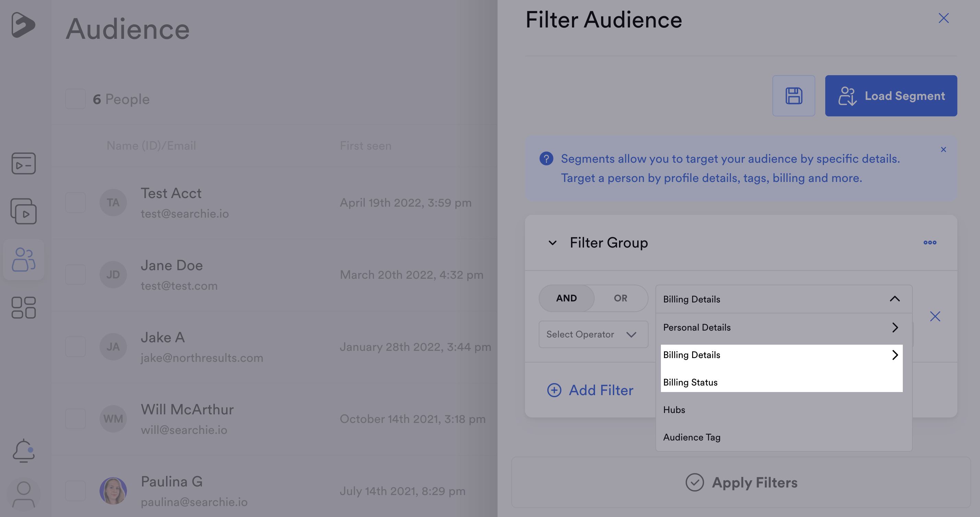Check the Jake A row checkbox
The image size is (980, 517).
[x=75, y=346]
